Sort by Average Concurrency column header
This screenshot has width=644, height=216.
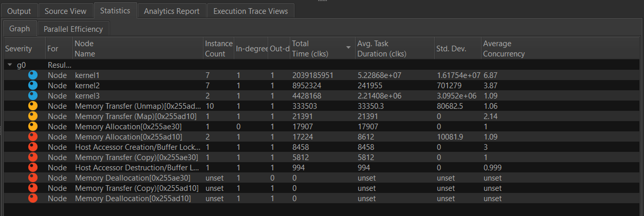click(503, 48)
